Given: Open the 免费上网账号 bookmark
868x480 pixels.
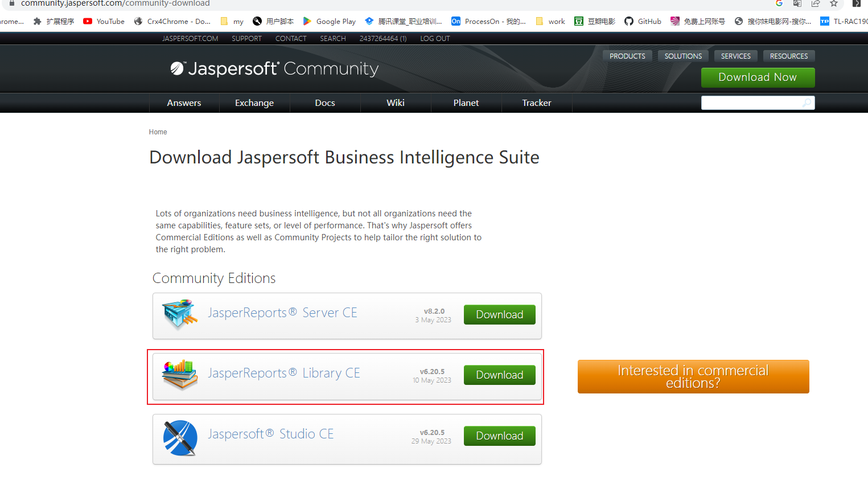Looking at the screenshot, I should [698, 21].
